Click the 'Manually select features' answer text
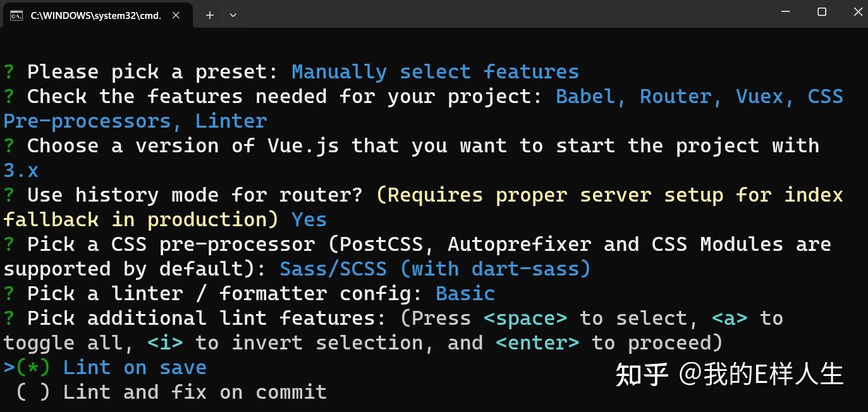Screen dimensions: 868x412 tap(435, 71)
